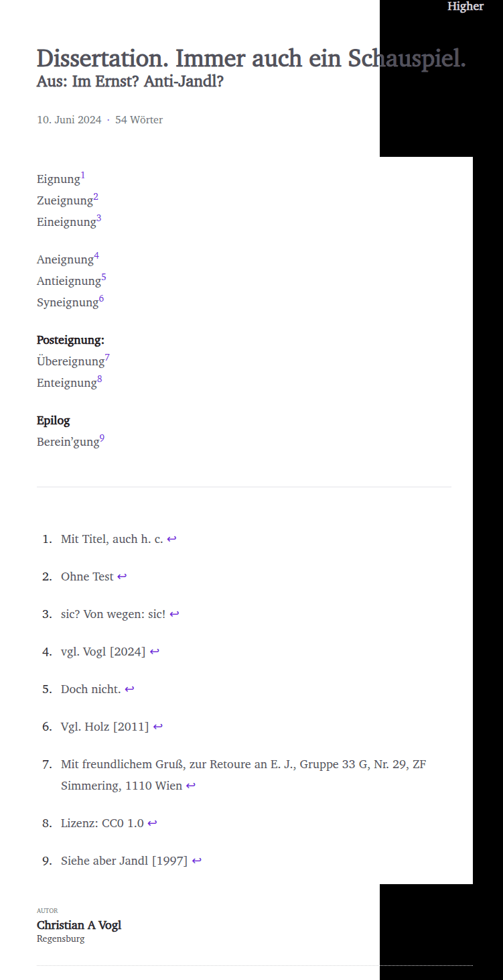The image size is (503, 980).
Task: Click return arrow after Siehe aber Jandl [1997]
Action: pyautogui.click(x=197, y=861)
